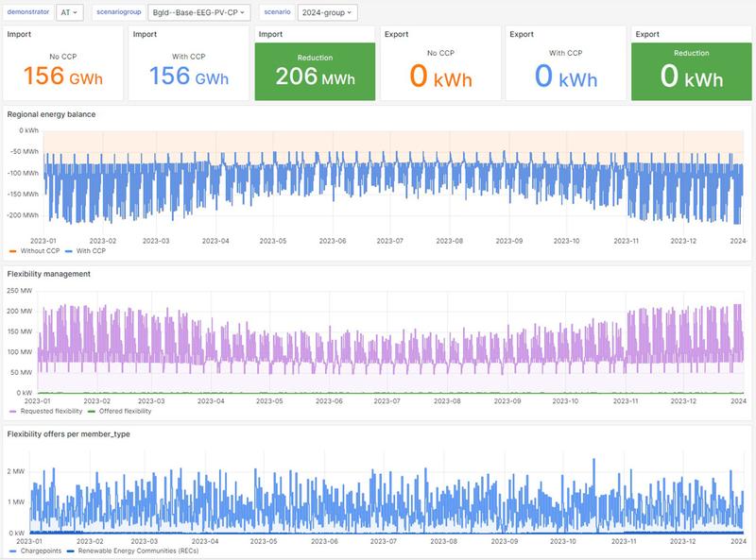Click the '2023-03' time label in Flexibility offers chart
The image size is (756, 560).
coord(145,541)
